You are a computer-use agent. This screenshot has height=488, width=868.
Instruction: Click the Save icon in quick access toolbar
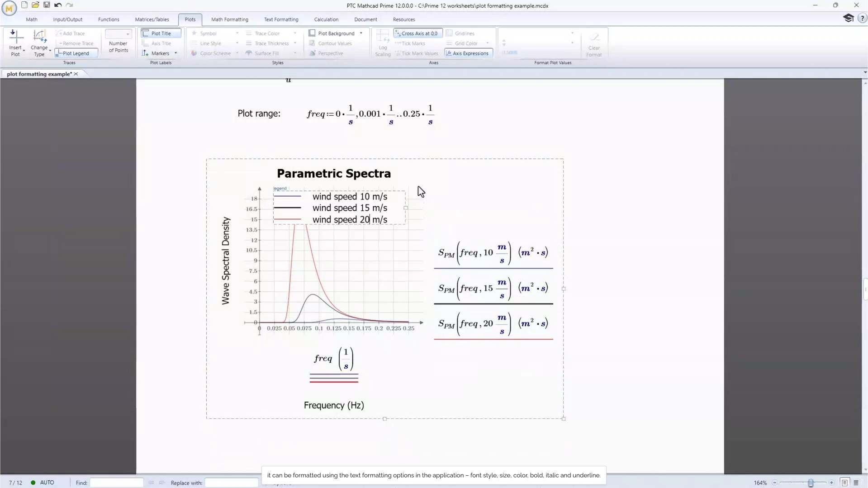(47, 5)
